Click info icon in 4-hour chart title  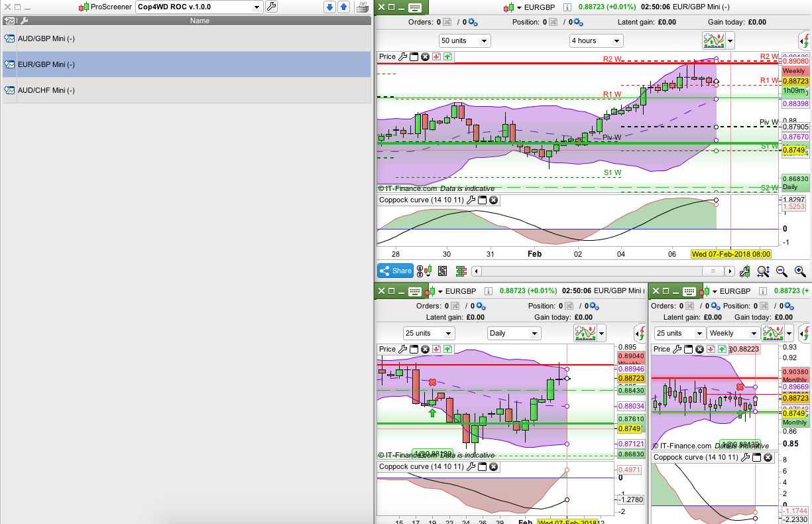[x=567, y=8]
